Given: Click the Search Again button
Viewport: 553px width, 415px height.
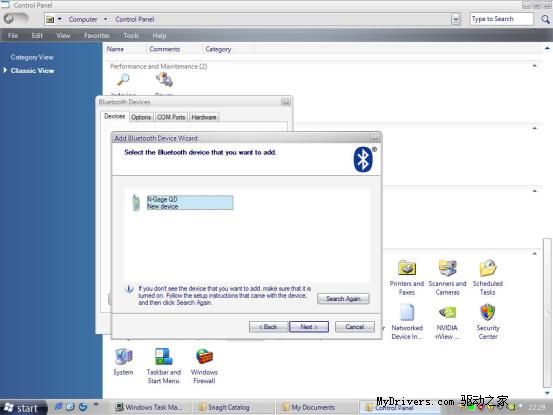Looking at the screenshot, I should (x=343, y=299).
